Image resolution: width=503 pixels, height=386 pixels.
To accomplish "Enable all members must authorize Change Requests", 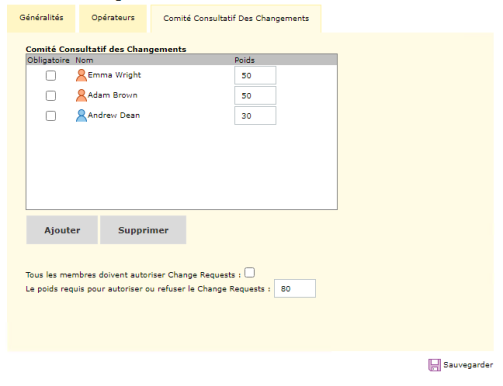I will [x=249, y=273].
